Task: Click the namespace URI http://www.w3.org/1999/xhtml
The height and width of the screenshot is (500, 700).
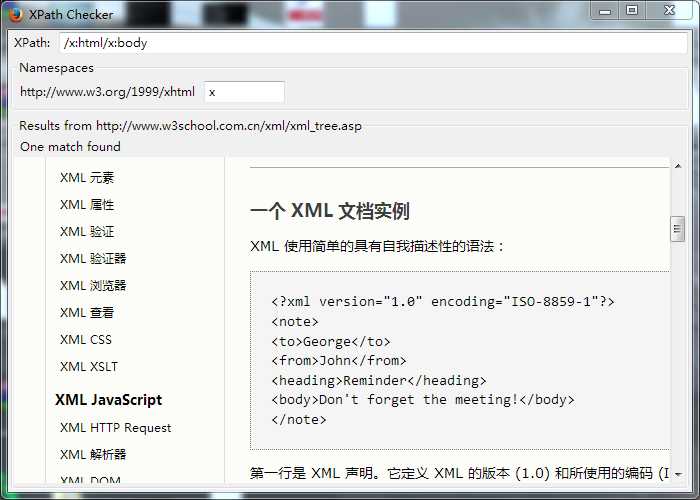Action: click(108, 92)
